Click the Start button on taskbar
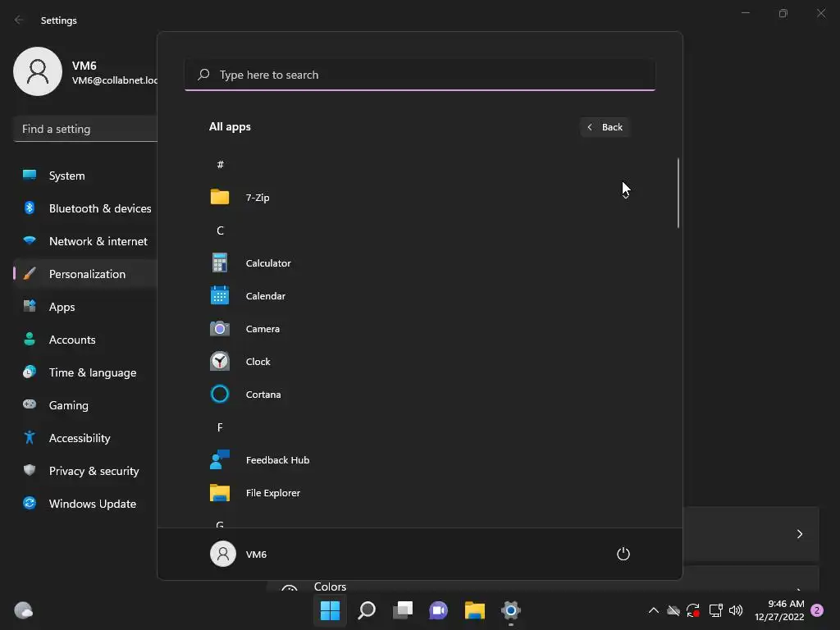The height and width of the screenshot is (630, 840). pos(330,610)
